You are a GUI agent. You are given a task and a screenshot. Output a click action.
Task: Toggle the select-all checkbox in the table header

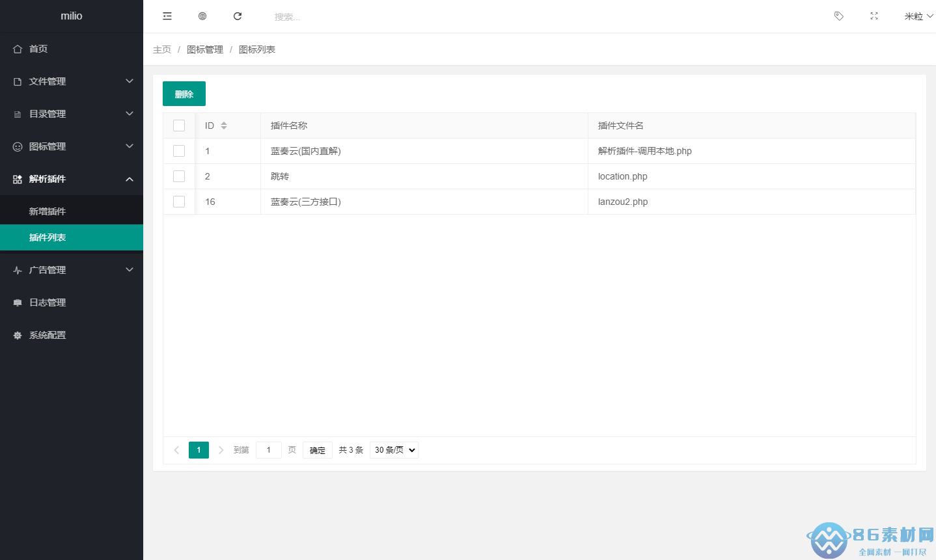(179, 126)
